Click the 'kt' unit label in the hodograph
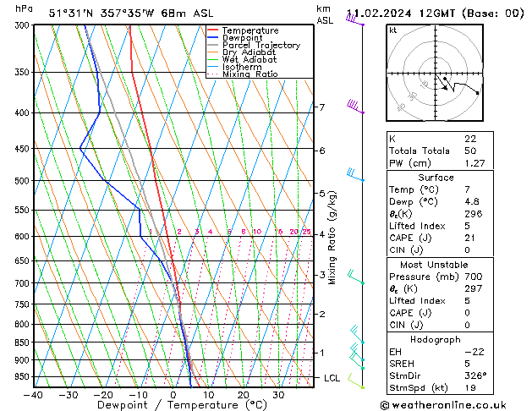Viewport: 532px width, 411px height. pos(393,30)
